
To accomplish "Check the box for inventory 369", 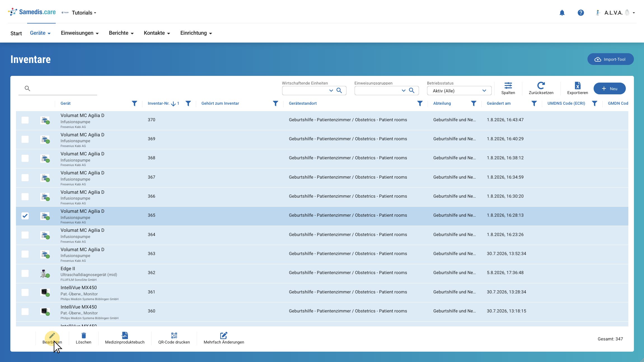I will click(25, 139).
